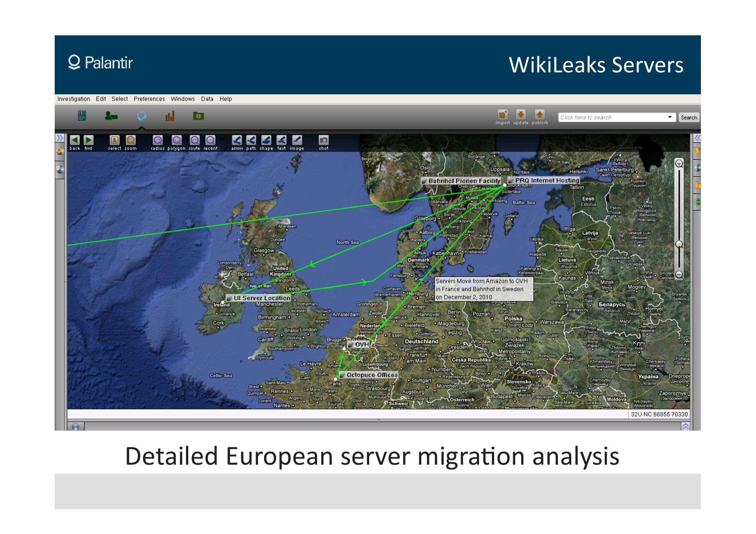
Task: Collapse the right side panel chevron
Action: [x=697, y=138]
